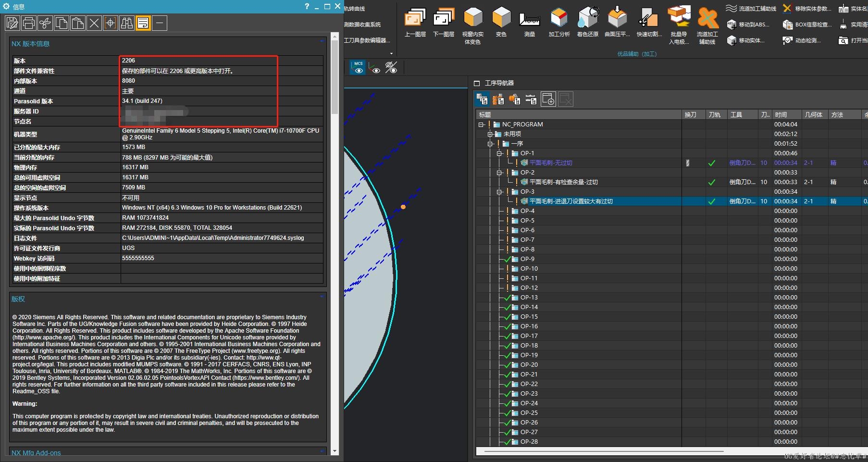868x462 pixels.
Task: Switch to Geometry View in navigator
Action: point(515,99)
